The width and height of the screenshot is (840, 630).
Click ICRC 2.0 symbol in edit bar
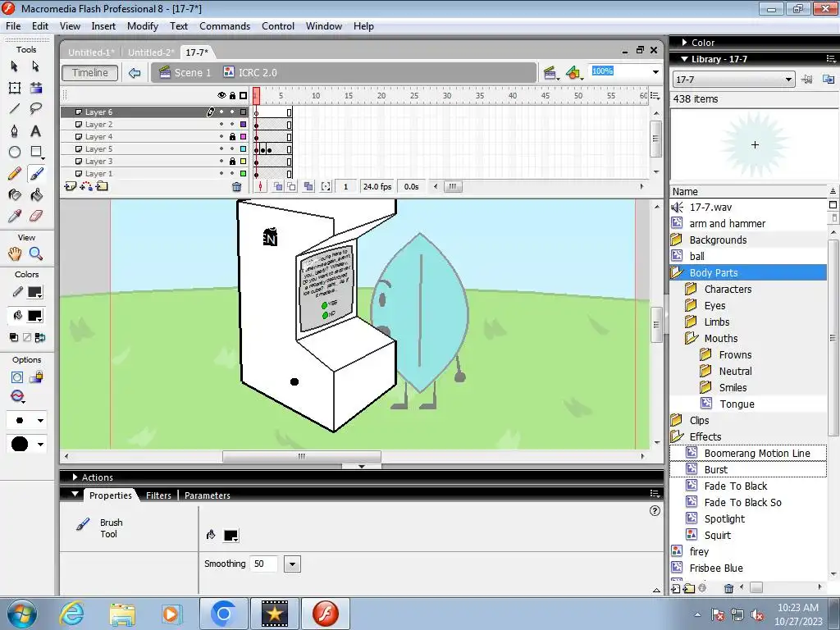pos(250,72)
